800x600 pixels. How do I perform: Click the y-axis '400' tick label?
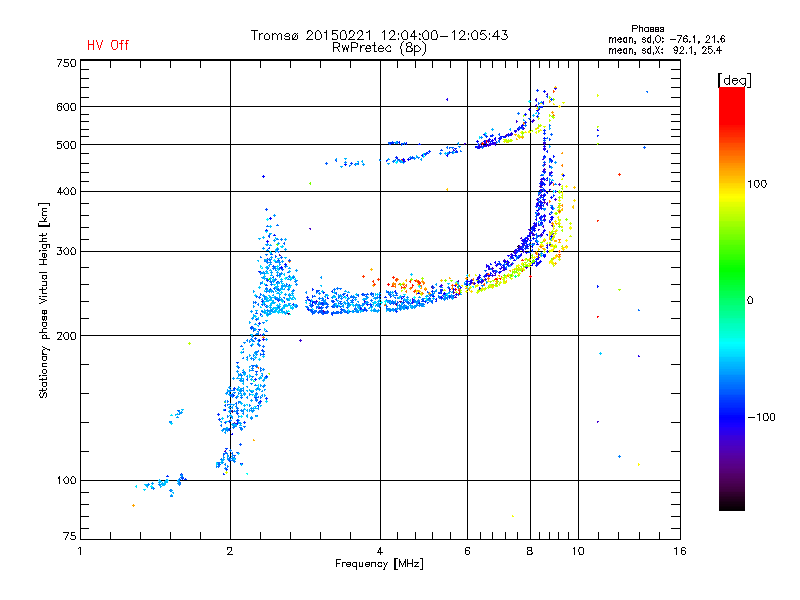pyautogui.click(x=66, y=191)
